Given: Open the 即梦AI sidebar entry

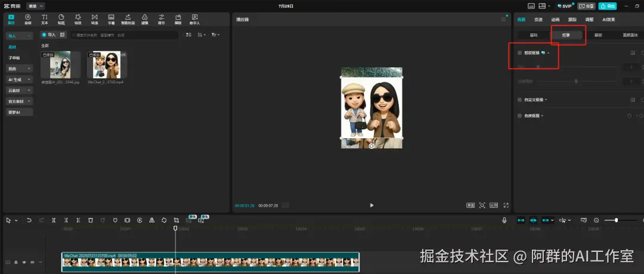Looking at the screenshot, I should point(19,112).
